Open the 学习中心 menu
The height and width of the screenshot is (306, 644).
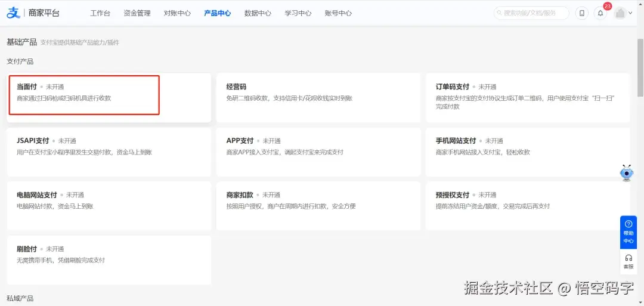pyautogui.click(x=298, y=13)
